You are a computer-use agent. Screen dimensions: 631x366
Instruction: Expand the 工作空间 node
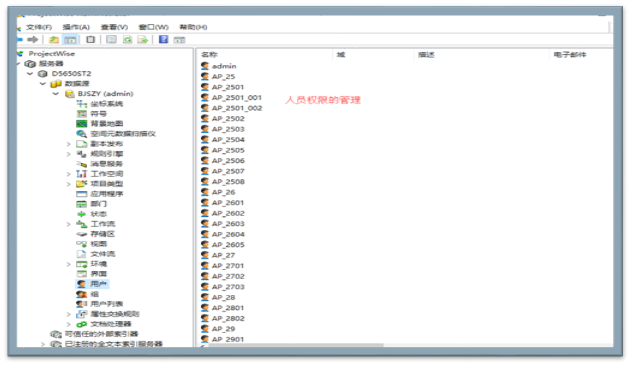[68, 174]
